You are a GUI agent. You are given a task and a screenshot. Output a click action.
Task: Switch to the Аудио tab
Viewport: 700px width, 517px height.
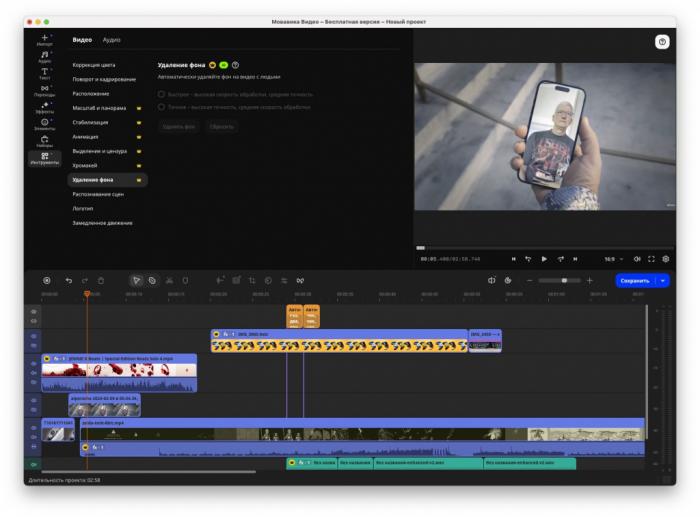point(111,40)
